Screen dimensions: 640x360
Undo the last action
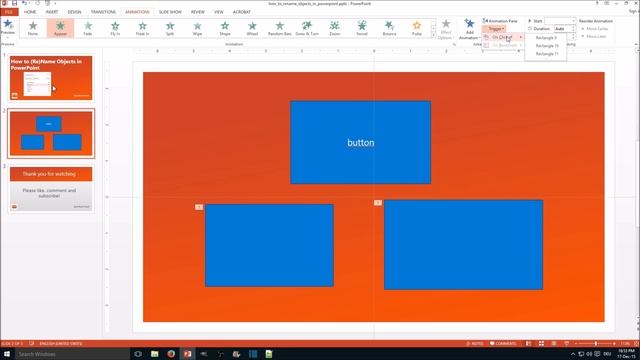[24, 3]
